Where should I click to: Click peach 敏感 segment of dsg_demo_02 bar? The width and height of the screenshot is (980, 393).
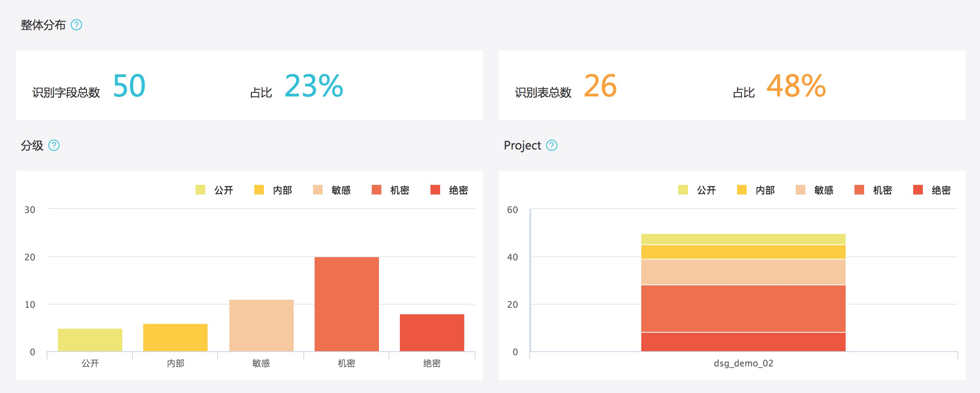743,272
